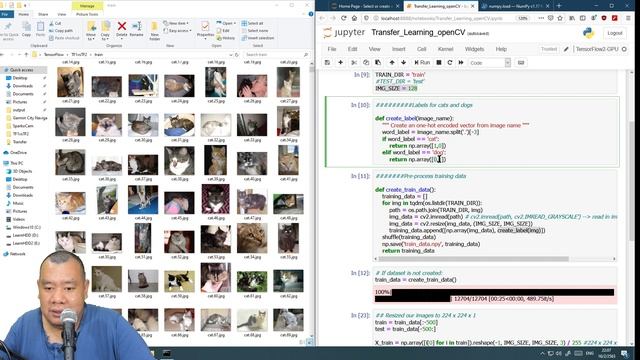Click the Run button in Jupyter

click(422, 63)
